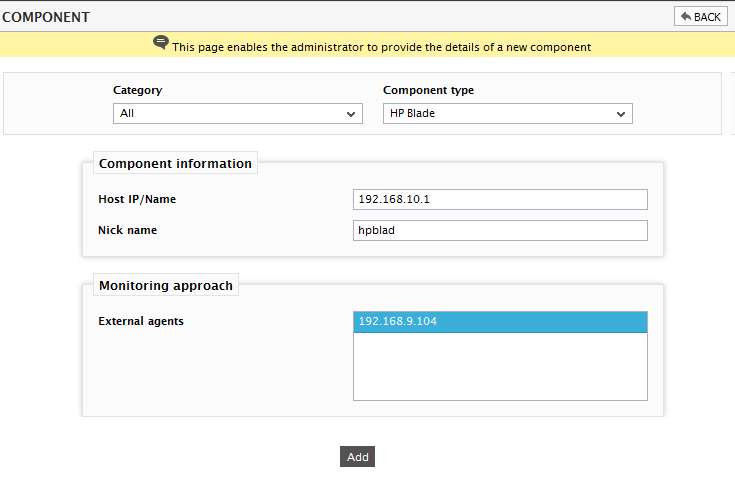Screen dimensions: 735x490
Task: Click the Component type label
Action: (x=428, y=90)
